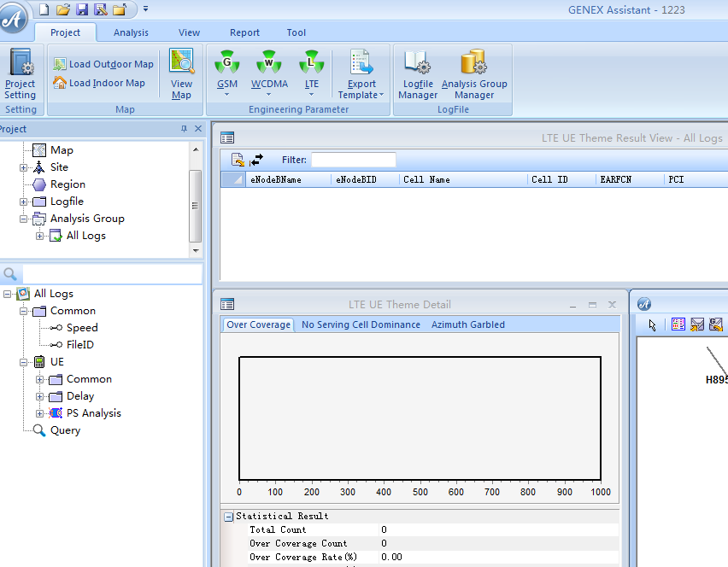Collapse the All Logs root node

tap(7, 294)
